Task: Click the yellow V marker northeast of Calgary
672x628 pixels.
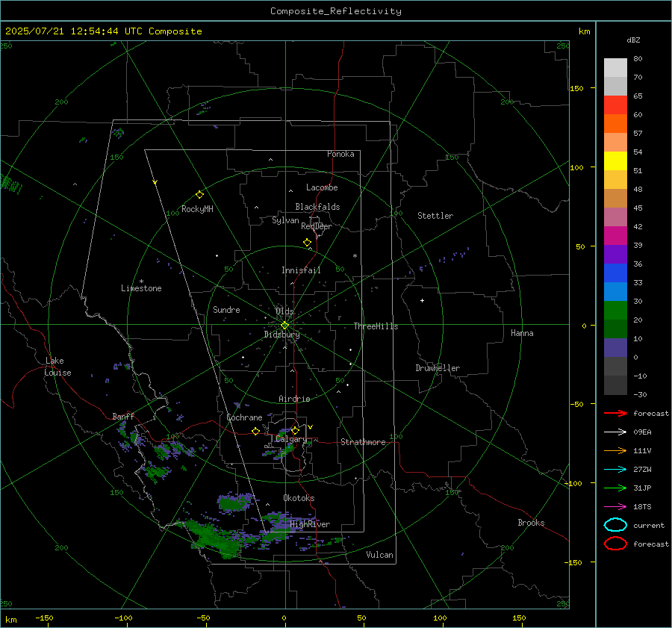Action: click(x=311, y=427)
